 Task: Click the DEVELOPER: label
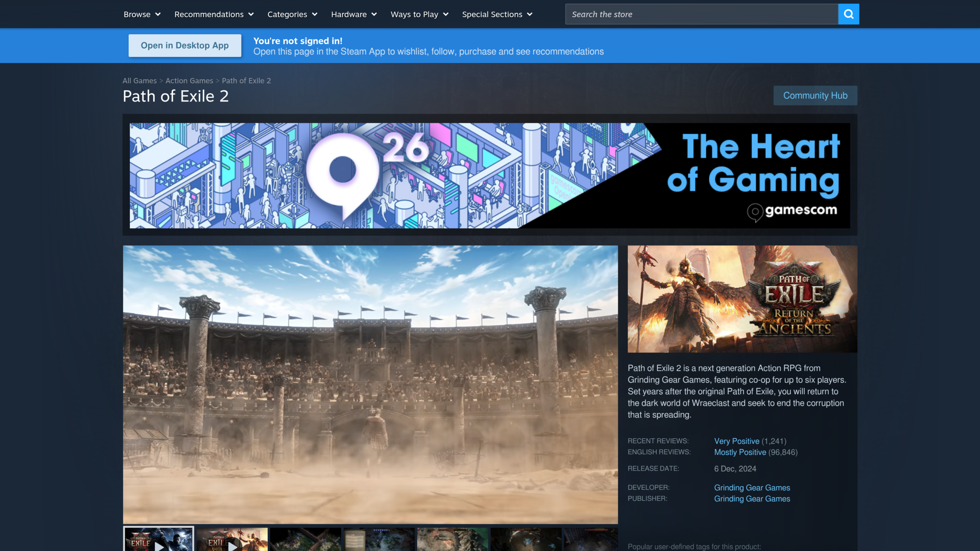pyautogui.click(x=648, y=488)
